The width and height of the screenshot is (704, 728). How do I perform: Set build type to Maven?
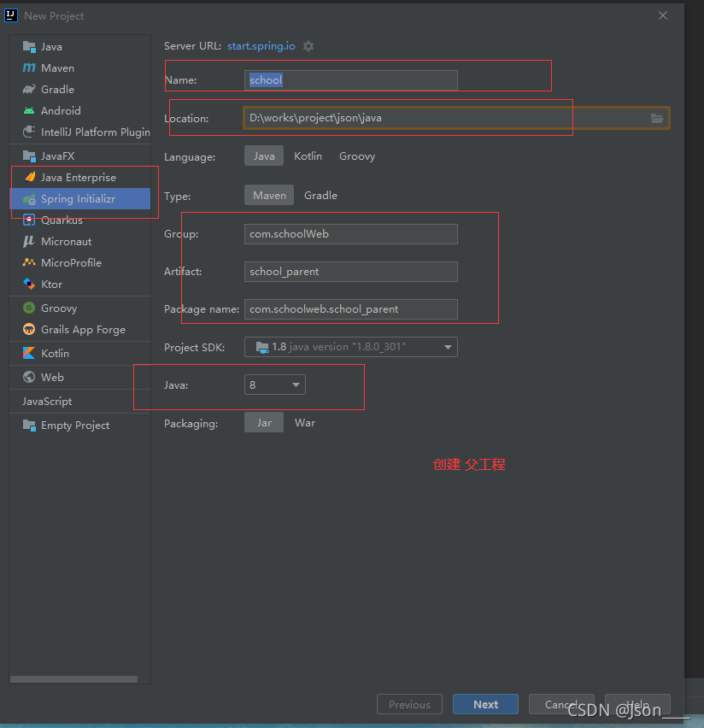click(x=269, y=195)
